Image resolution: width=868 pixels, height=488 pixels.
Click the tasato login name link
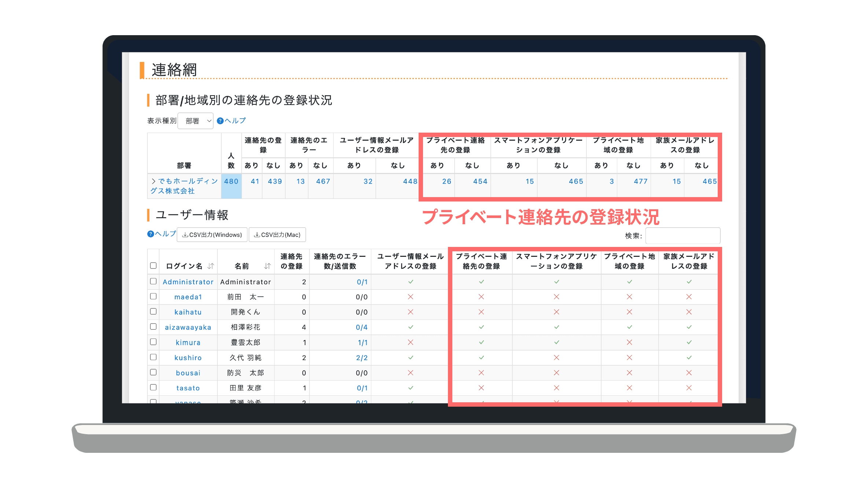(x=188, y=388)
